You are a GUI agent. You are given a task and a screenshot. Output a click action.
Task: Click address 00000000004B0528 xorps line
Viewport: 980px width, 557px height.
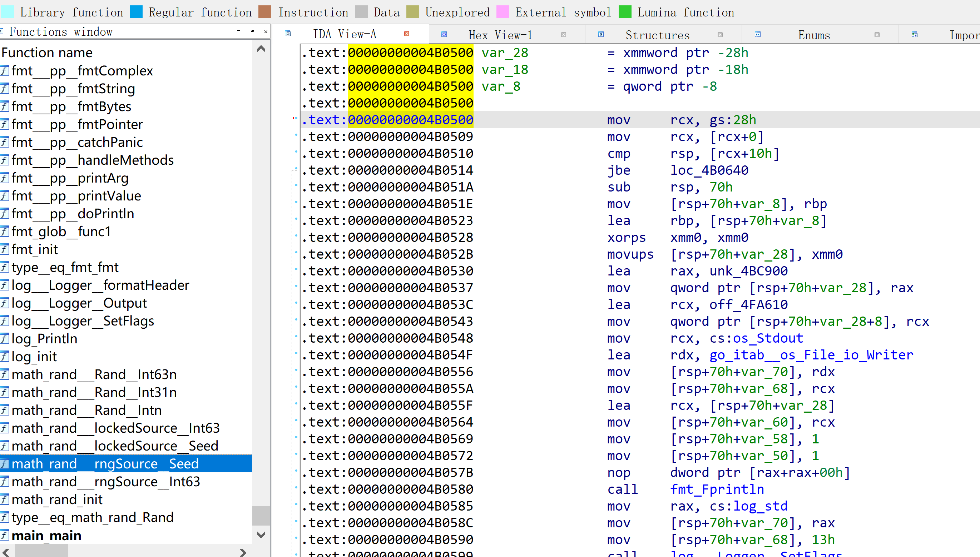point(640,237)
